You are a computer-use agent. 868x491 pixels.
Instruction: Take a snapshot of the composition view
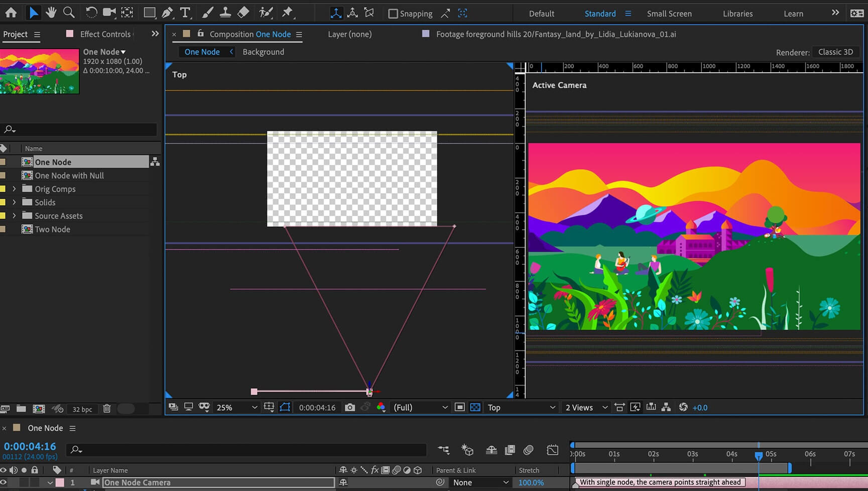(x=350, y=407)
